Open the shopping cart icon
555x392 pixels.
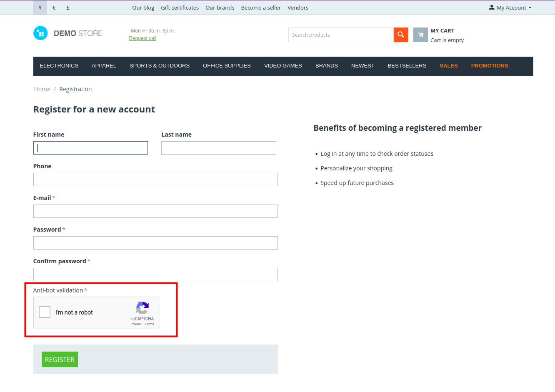tap(420, 35)
